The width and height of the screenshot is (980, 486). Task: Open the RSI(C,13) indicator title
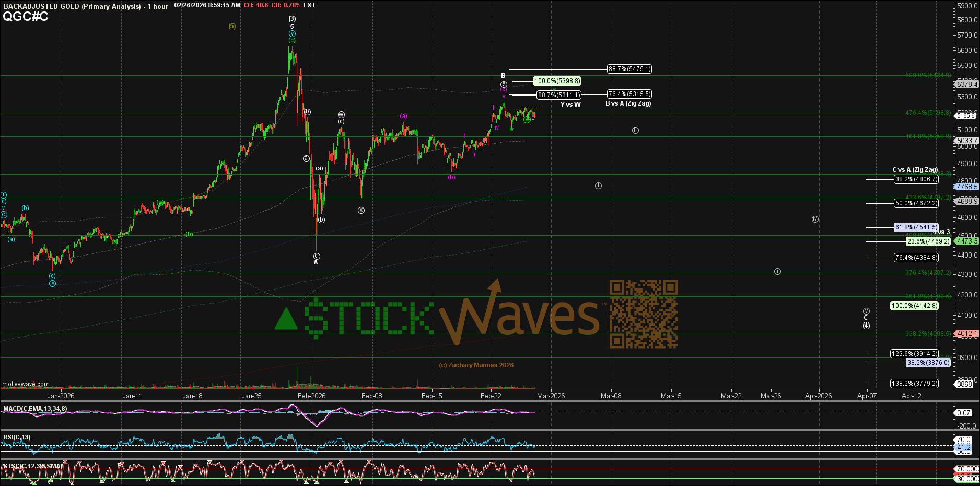(x=17, y=437)
